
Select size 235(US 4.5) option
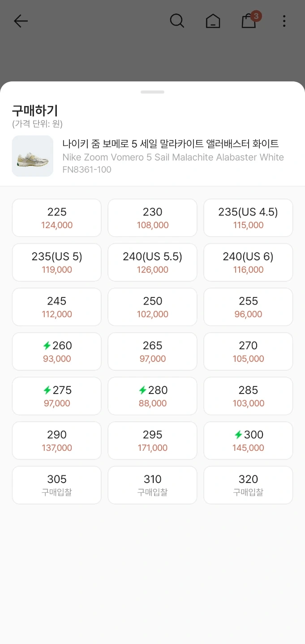click(x=248, y=218)
